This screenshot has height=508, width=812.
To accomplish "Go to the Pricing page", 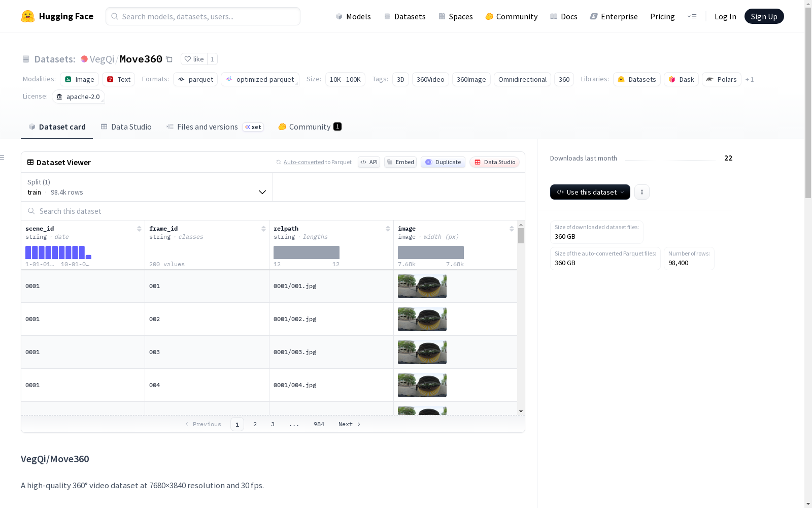I will point(662,16).
